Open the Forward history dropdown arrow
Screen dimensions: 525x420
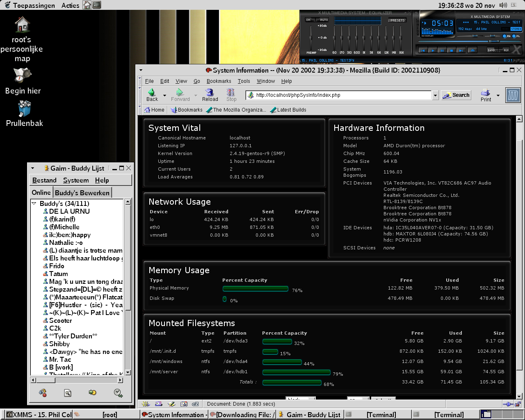pos(196,96)
